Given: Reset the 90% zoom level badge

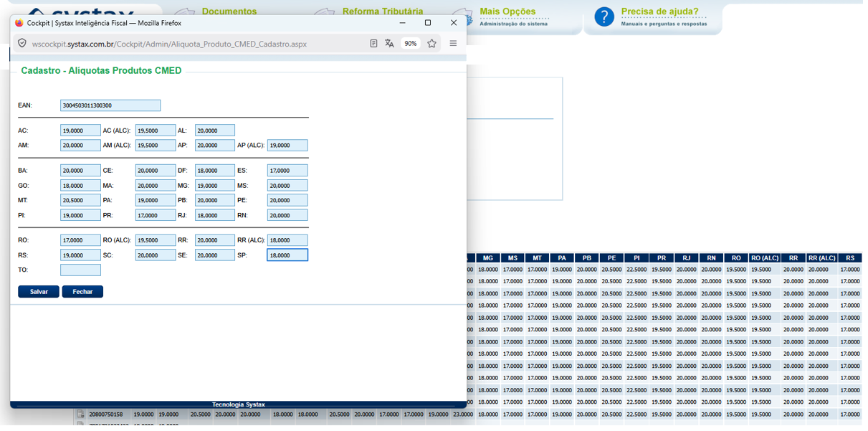Looking at the screenshot, I should tap(411, 44).
